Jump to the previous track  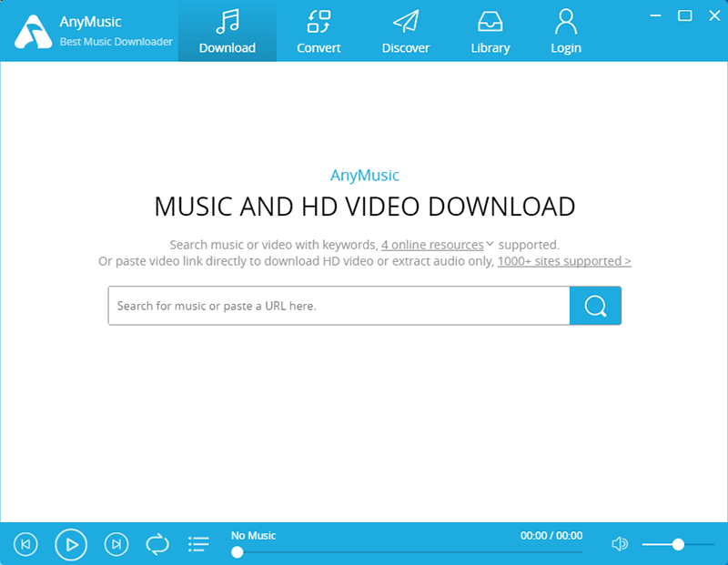(x=25, y=544)
